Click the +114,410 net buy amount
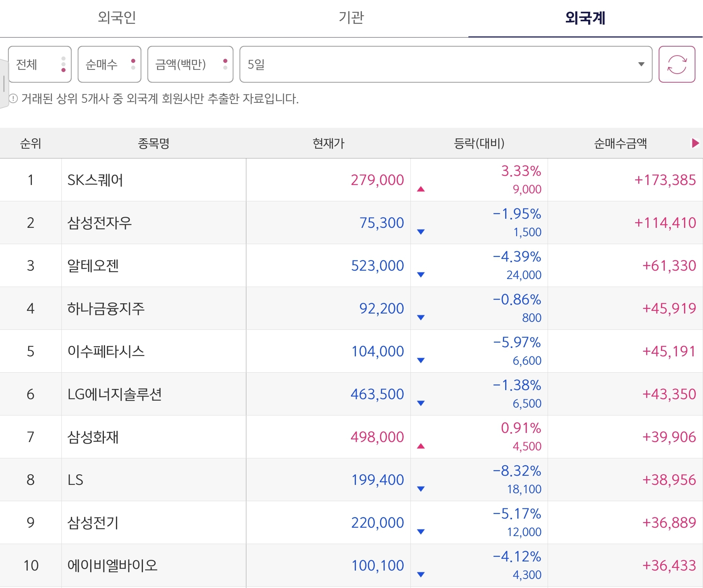This screenshot has width=703, height=588. coord(665,223)
